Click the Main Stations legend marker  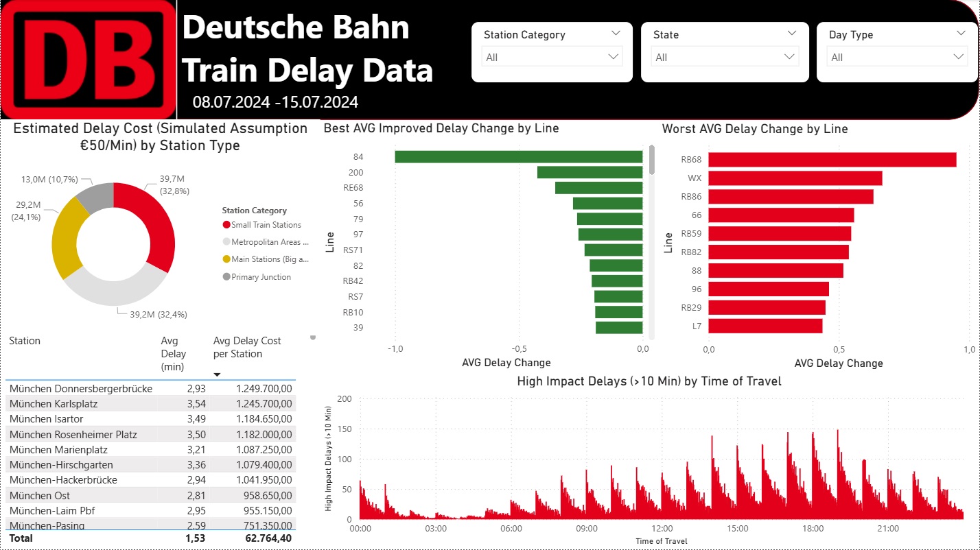(x=226, y=259)
